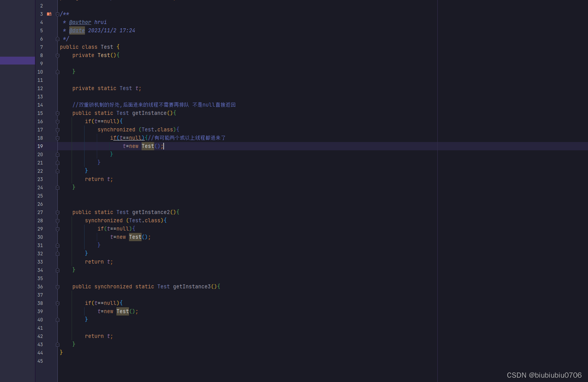Click line number 36 in the gutter

[40, 287]
